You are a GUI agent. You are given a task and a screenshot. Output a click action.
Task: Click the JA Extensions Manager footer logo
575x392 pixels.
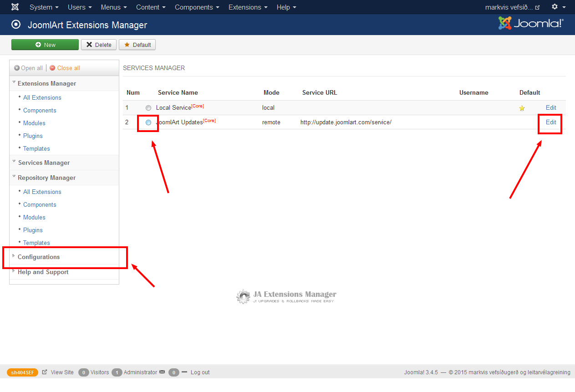pyautogui.click(x=286, y=296)
